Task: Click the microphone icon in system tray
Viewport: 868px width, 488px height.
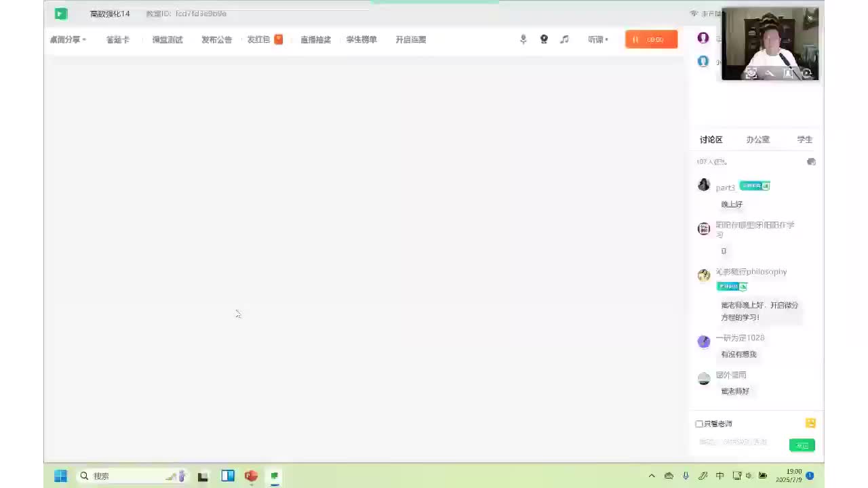Action: 686,476
